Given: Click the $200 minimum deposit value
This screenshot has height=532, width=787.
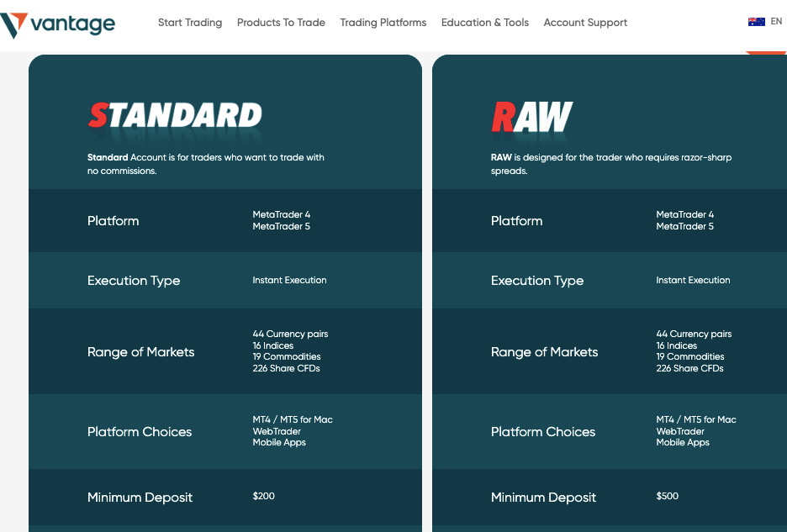Looking at the screenshot, I should pos(263,496).
